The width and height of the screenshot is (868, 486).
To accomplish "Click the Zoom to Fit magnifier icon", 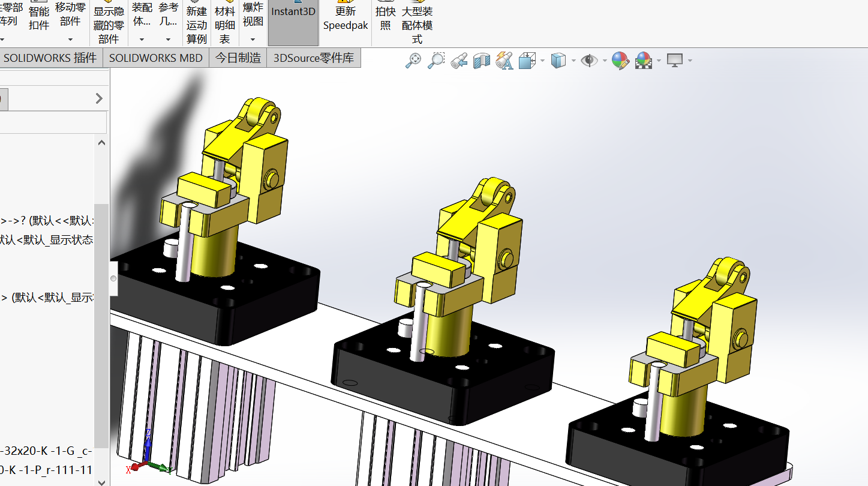I will coord(413,61).
